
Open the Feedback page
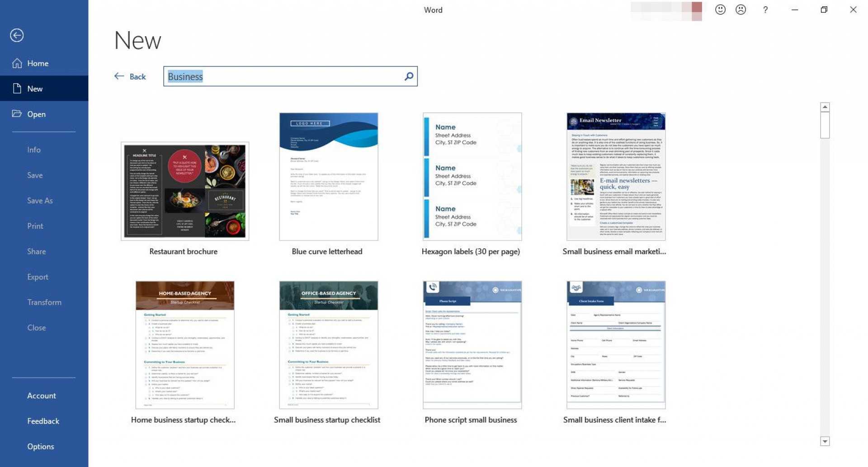[x=43, y=421]
